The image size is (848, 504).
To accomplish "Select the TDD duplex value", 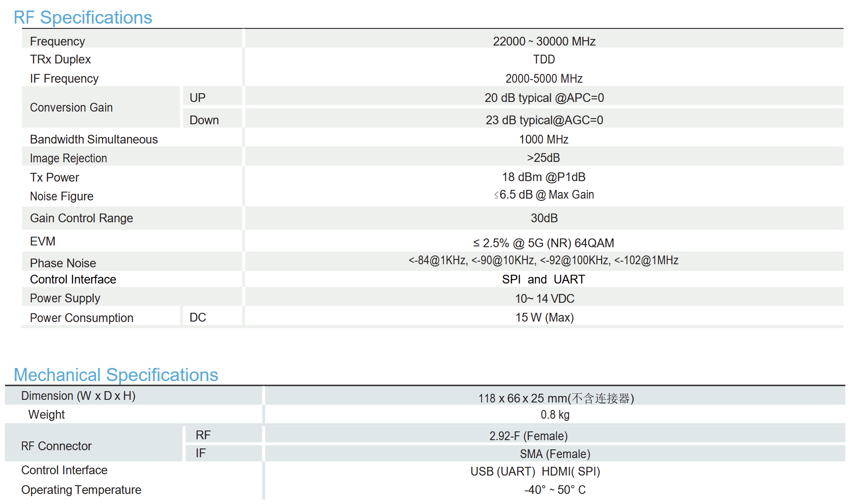I will tap(544, 59).
